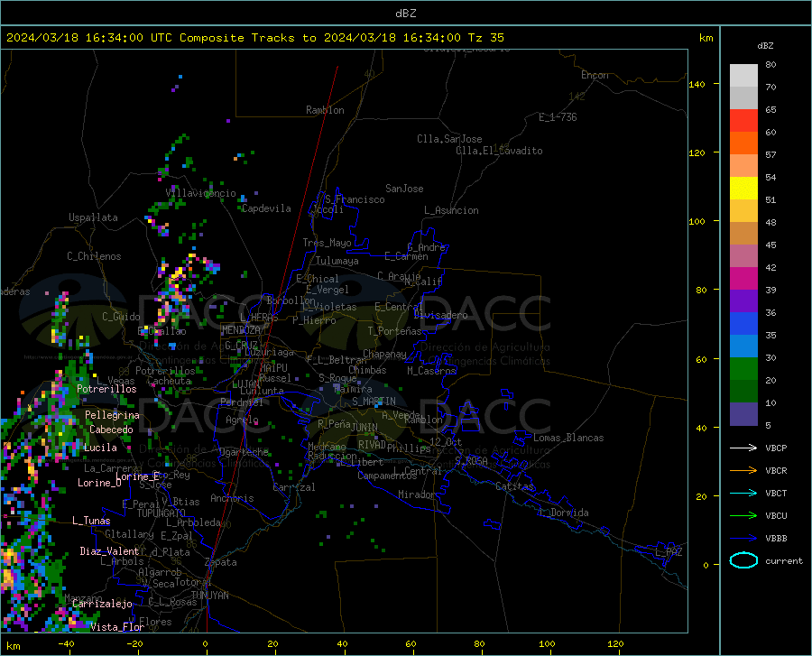Click the Lomas_Blancas map label

tap(568, 438)
